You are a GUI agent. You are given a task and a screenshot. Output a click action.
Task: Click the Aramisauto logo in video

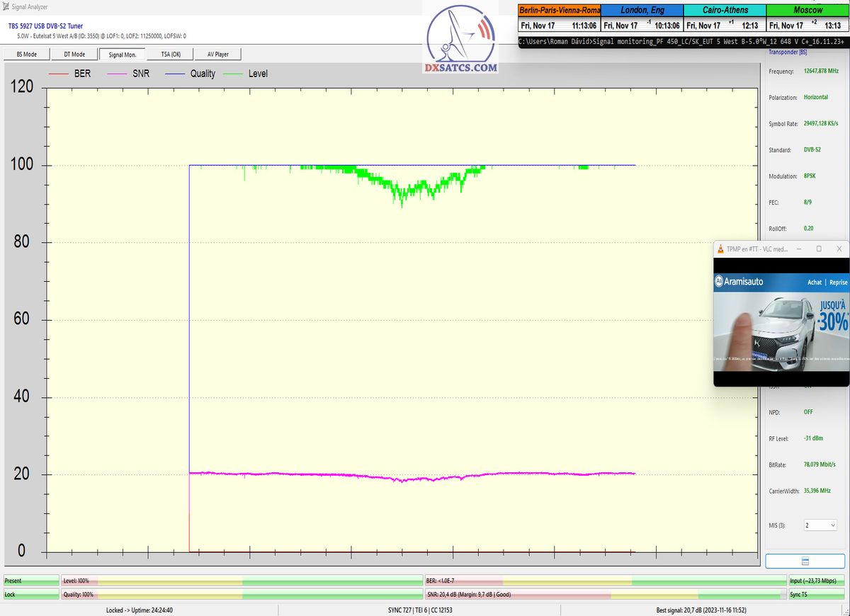pyautogui.click(x=740, y=281)
